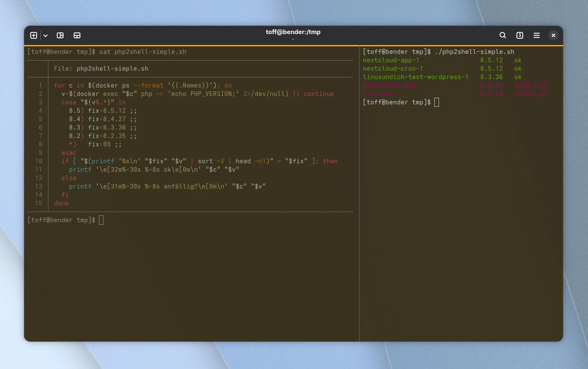588x369 pixels.
Task: Click the printf anfällig? line 13
Action: (x=168, y=186)
